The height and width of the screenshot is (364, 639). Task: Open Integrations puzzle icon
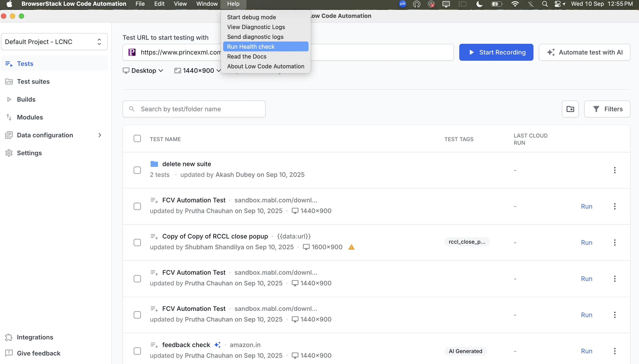[x=9, y=337]
